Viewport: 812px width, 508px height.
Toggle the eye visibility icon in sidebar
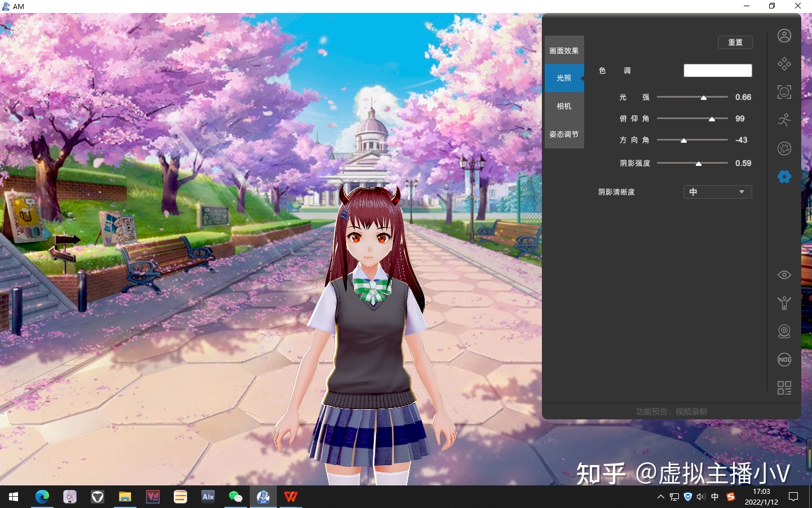tap(784, 275)
